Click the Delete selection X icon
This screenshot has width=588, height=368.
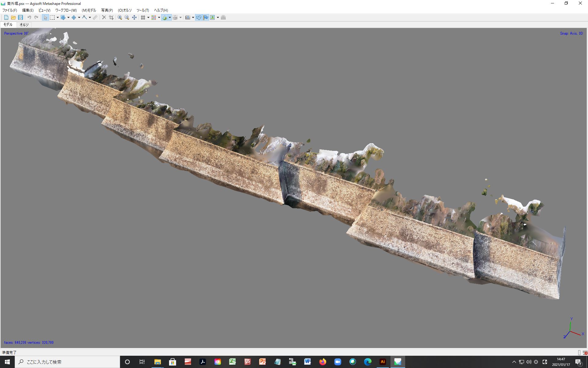click(x=104, y=17)
